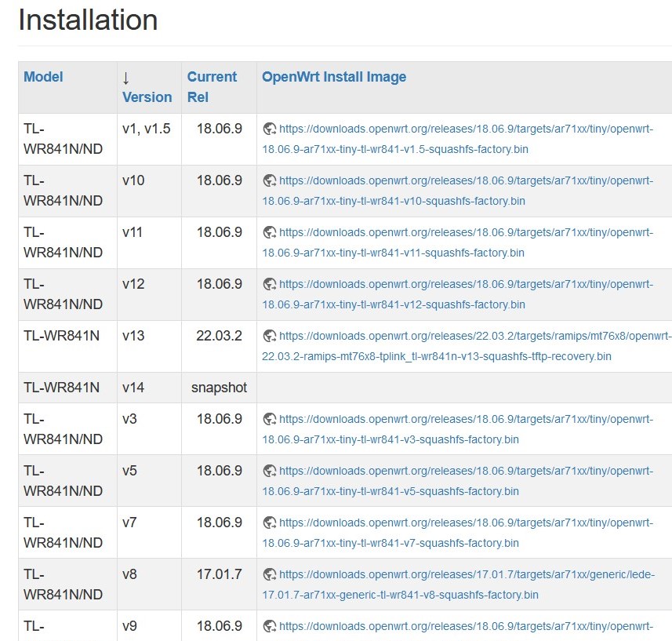This screenshot has width=672, height=641.
Task: Click globe icon in v3 row
Action: tap(269, 419)
